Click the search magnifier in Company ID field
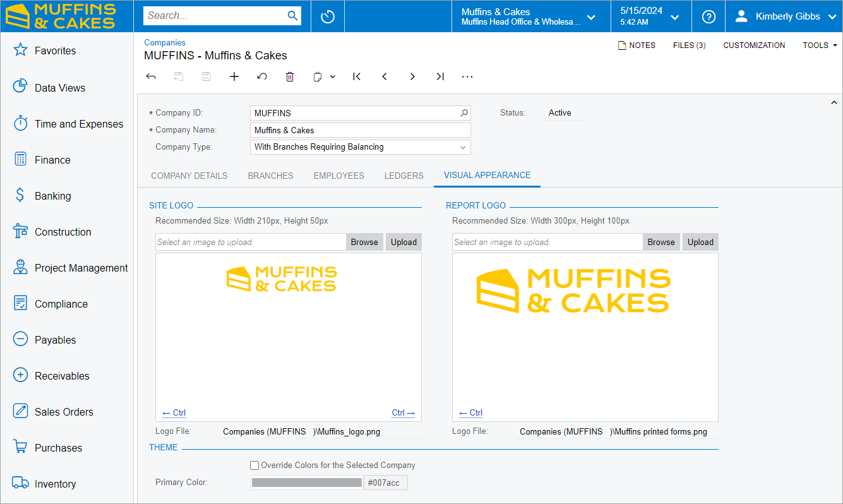This screenshot has height=504, width=843. (464, 113)
